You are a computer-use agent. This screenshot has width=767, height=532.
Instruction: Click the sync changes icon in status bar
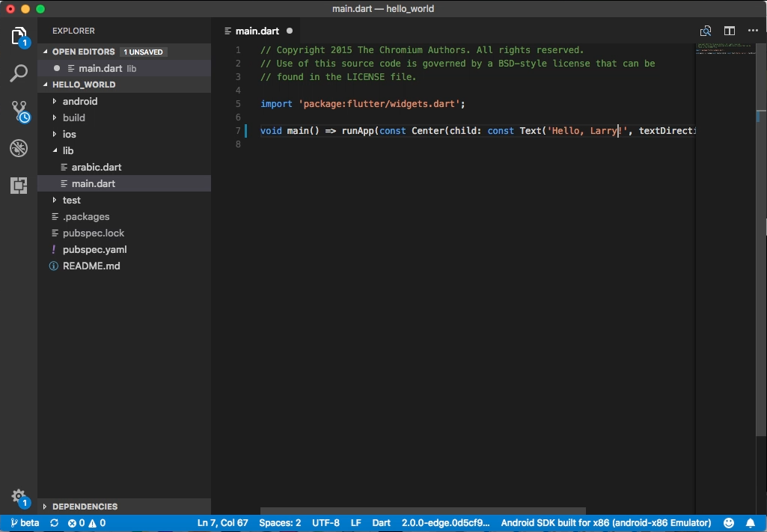click(55, 523)
